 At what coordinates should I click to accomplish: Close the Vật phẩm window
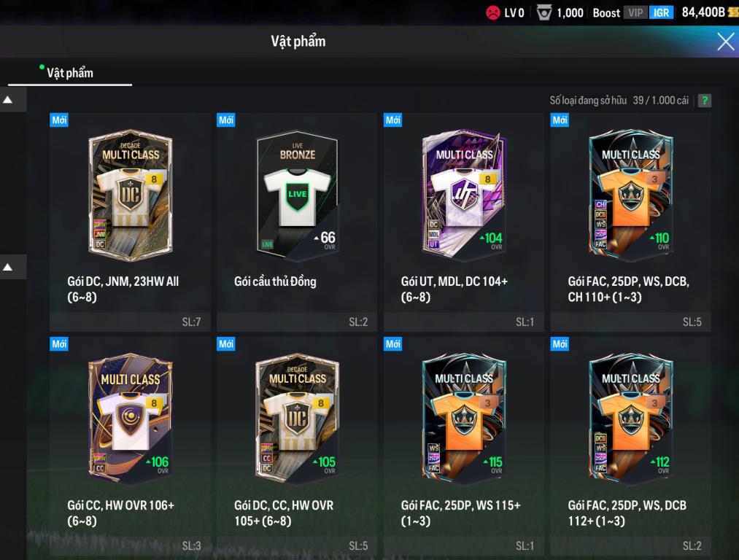725,42
